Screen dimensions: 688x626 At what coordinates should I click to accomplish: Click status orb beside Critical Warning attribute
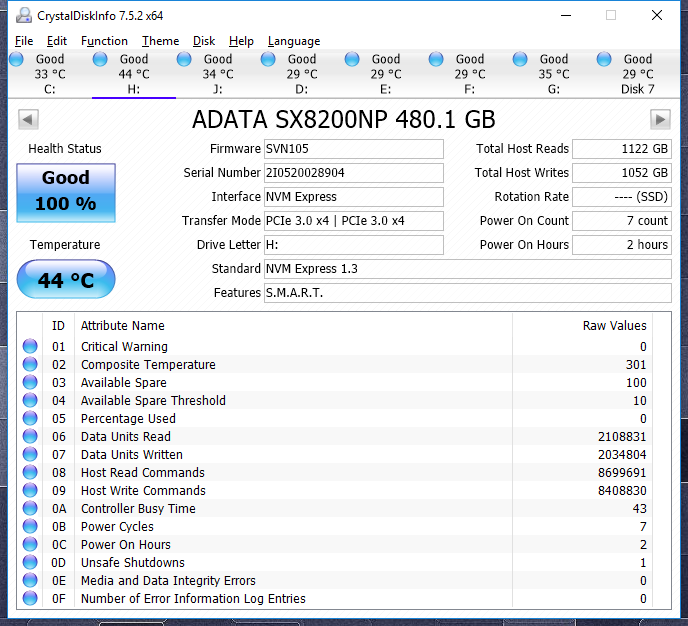coord(31,347)
